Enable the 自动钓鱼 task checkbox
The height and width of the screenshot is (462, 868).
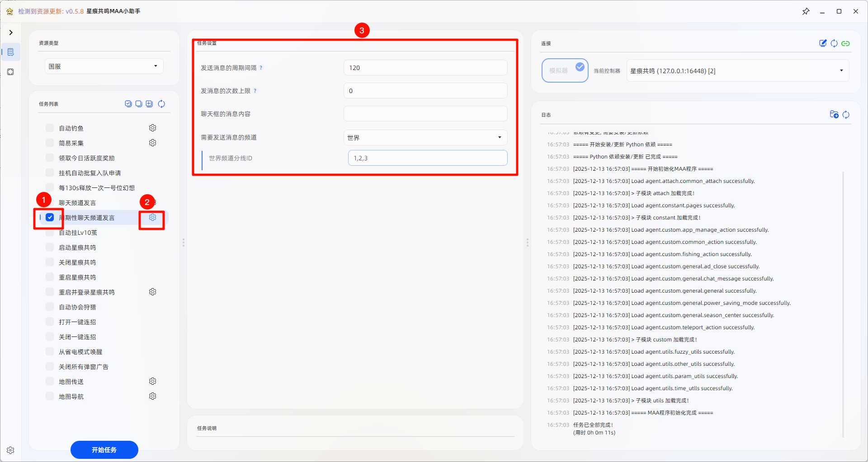pyautogui.click(x=50, y=128)
